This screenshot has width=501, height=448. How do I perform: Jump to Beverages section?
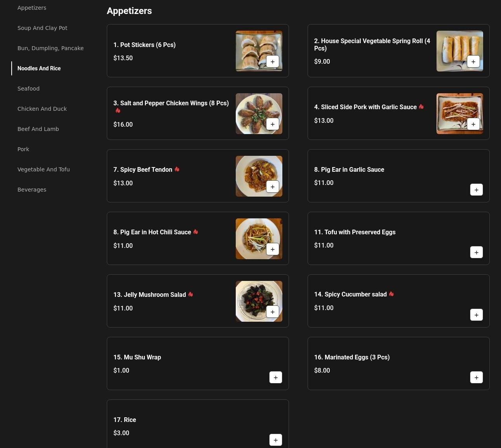tap(32, 190)
